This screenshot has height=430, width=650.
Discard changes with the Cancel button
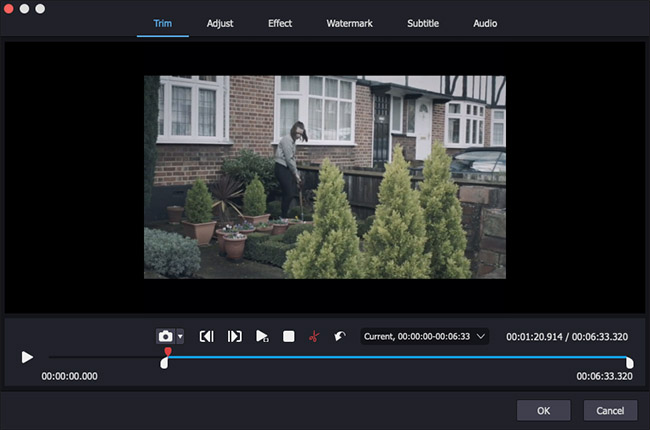610,411
